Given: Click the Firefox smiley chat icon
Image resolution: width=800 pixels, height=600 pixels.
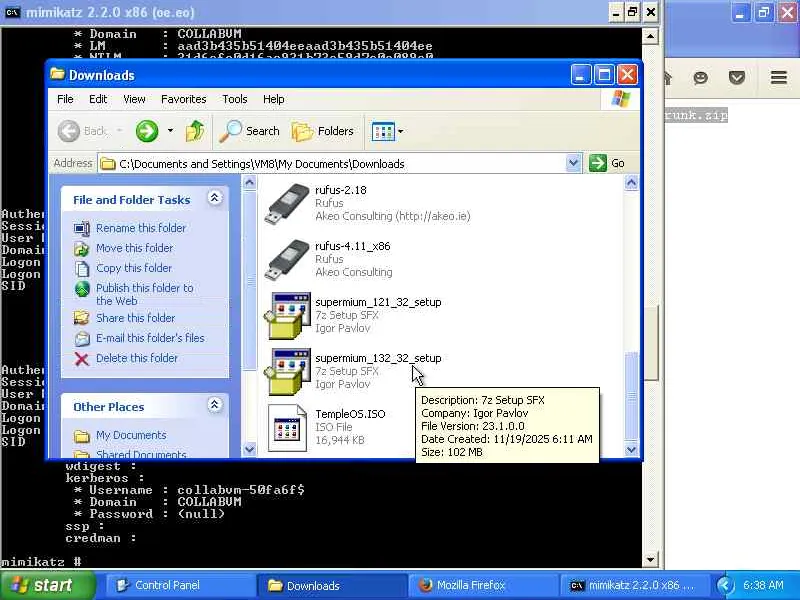Looking at the screenshot, I should [701, 78].
